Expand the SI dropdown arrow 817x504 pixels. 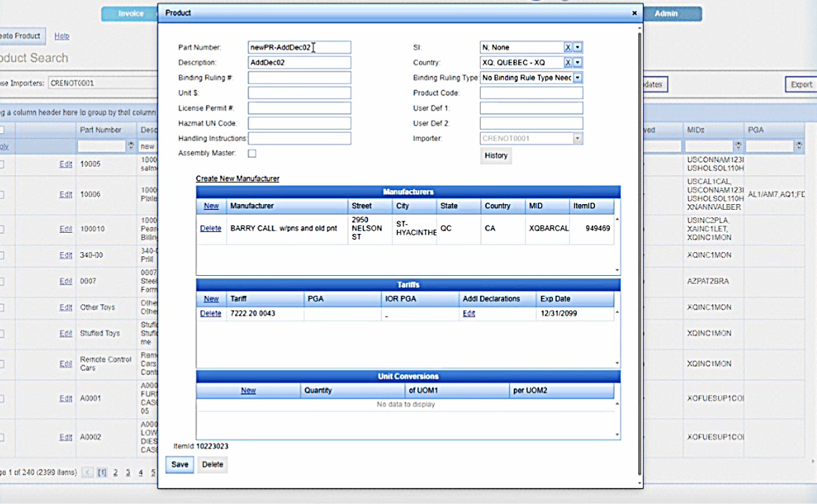(x=578, y=48)
